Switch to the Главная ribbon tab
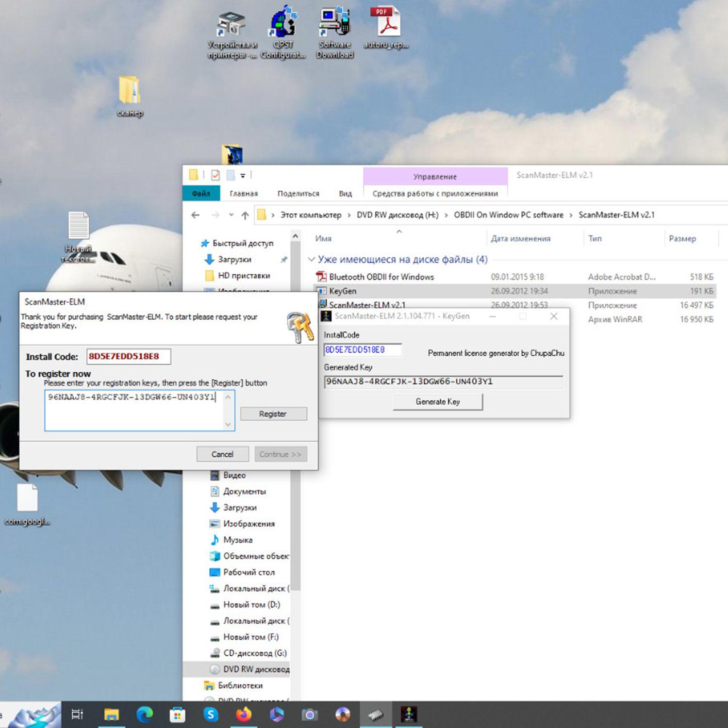 (244, 193)
